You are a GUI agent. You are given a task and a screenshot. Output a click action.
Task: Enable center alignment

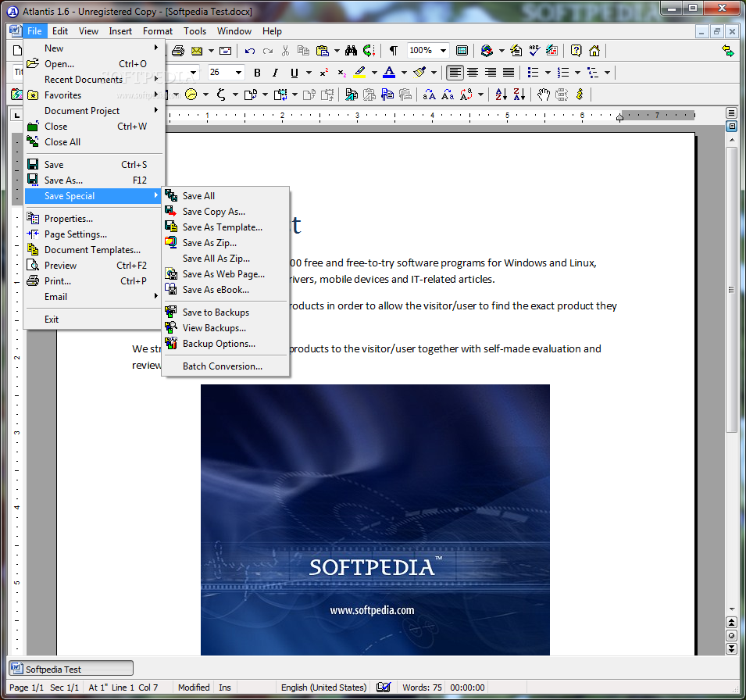click(473, 73)
